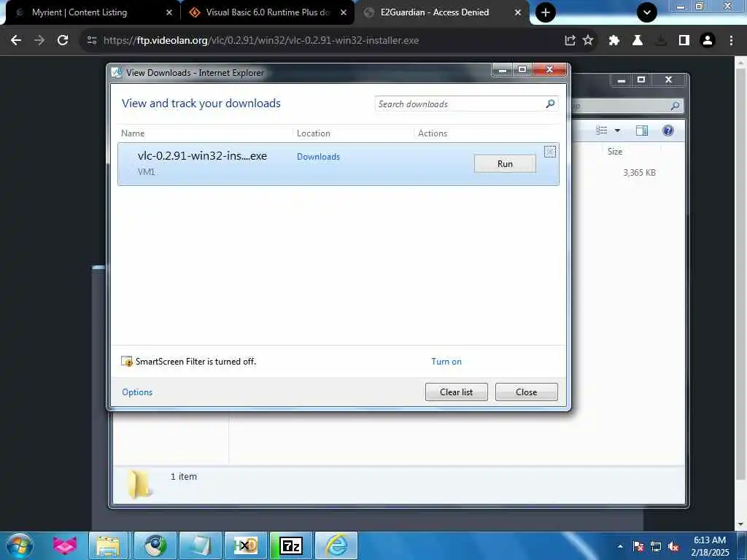747x560 pixels.
Task: Toggle the browser side panel icon
Action: (x=684, y=41)
